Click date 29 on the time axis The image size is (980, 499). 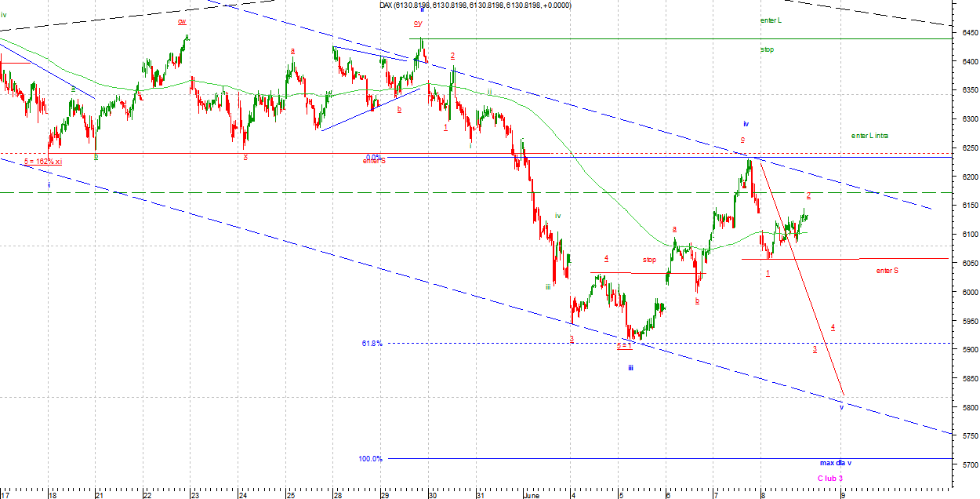point(384,495)
